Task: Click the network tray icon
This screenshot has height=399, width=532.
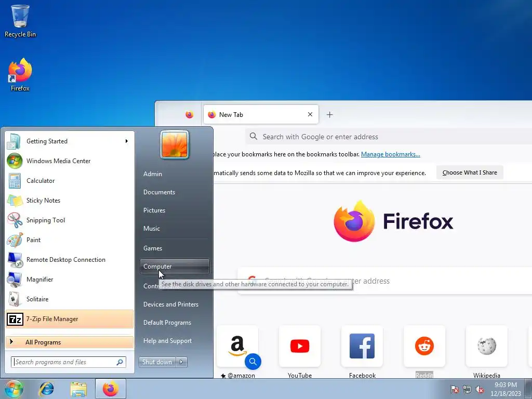Action: pos(467,389)
